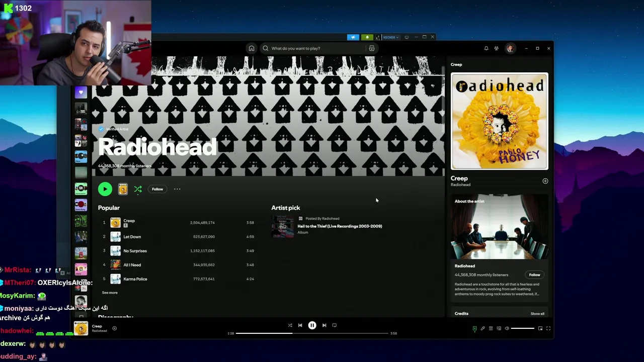The height and width of the screenshot is (362, 644).
Task: Toggle the Now Playing view icon
Action: 474,328
